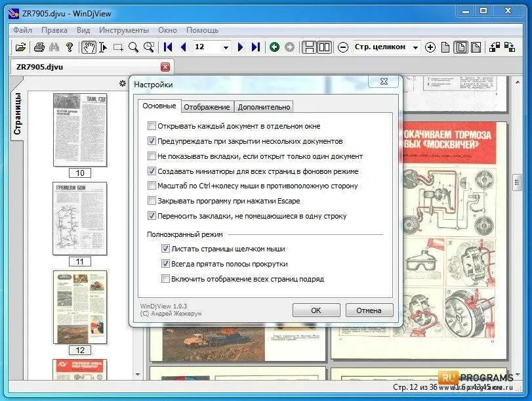Switch to the Дополнительно tab
The width and height of the screenshot is (532, 401).
coord(264,107)
